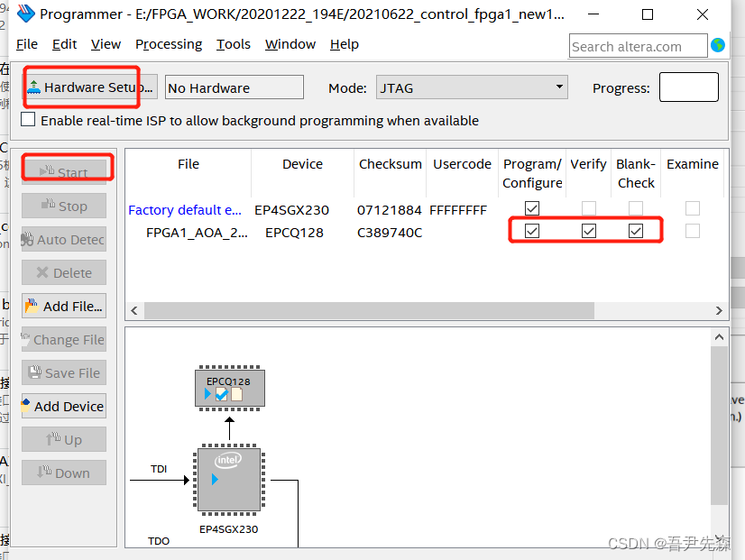
Task: Click usercode value FFFFFFFF
Action: point(458,210)
